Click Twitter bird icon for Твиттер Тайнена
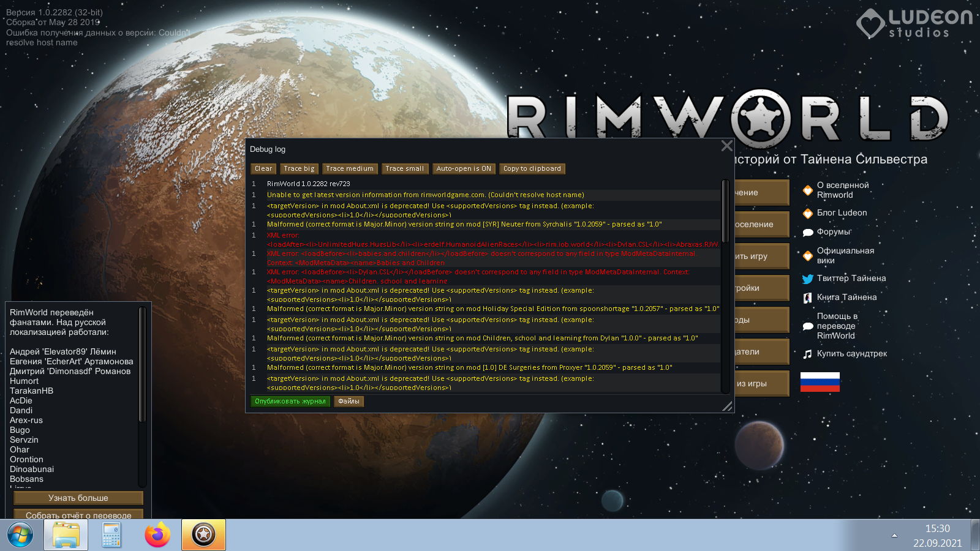 (808, 279)
